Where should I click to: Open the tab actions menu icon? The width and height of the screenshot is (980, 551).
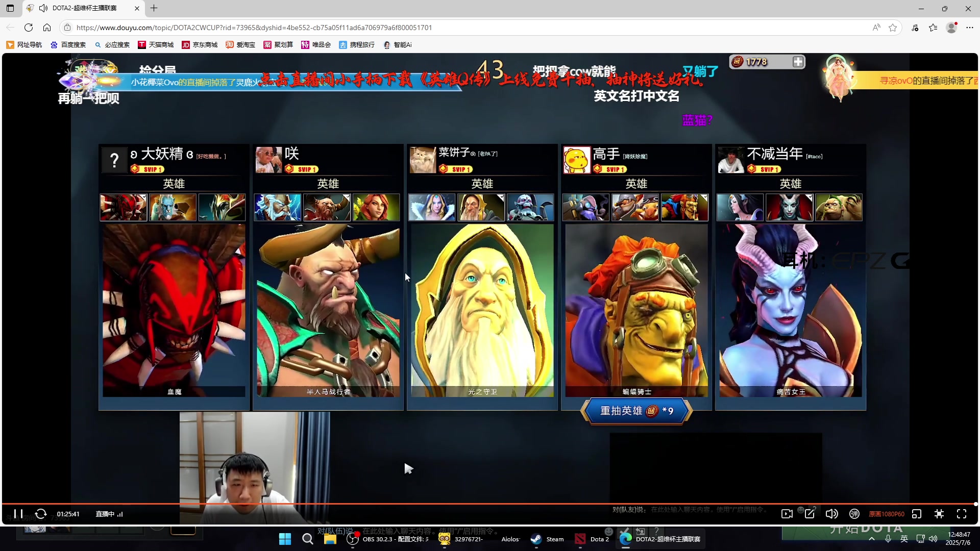tap(10, 8)
